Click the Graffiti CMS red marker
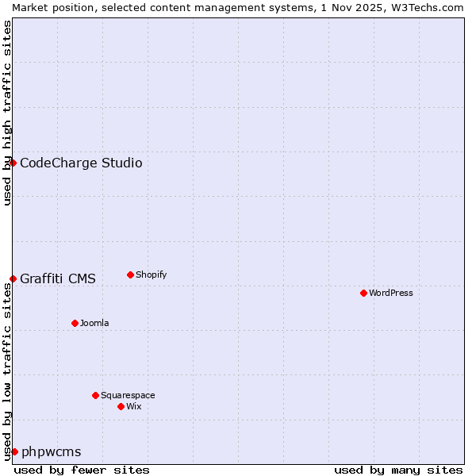The height and width of the screenshot is (476, 476). [x=13, y=278]
